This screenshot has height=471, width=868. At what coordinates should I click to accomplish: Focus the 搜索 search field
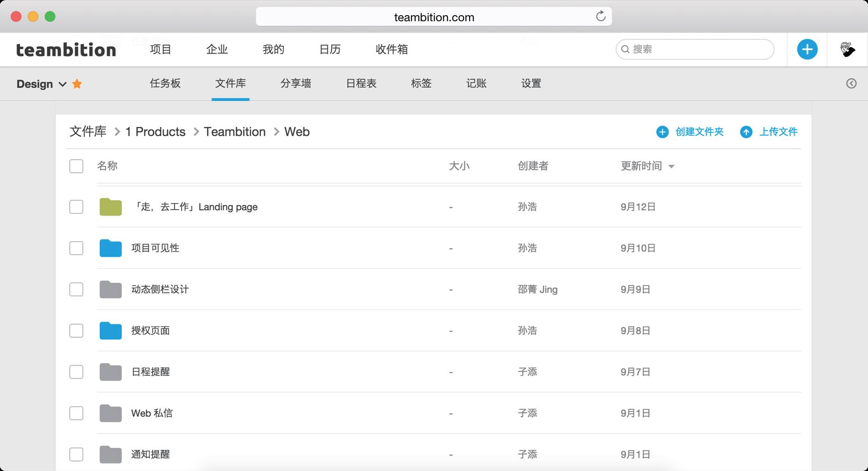click(x=695, y=49)
